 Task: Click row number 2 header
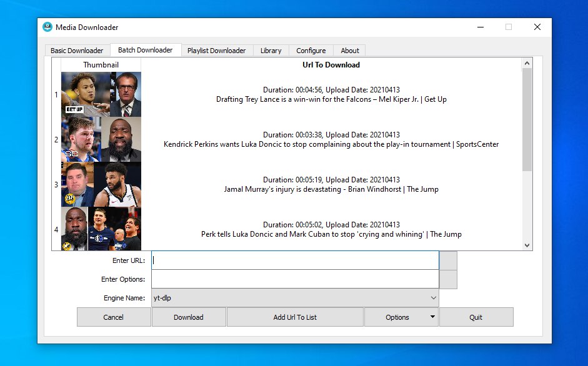(56, 139)
